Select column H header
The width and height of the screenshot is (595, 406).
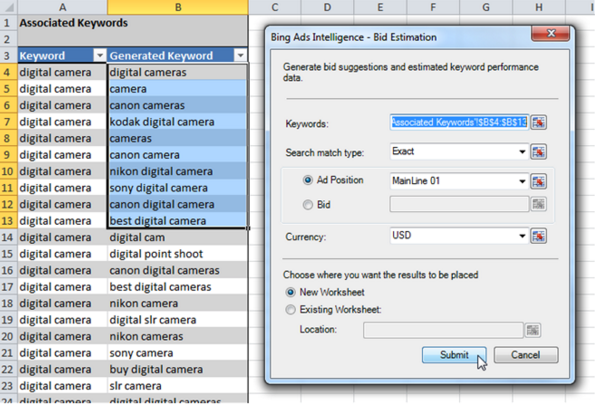click(x=539, y=7)
